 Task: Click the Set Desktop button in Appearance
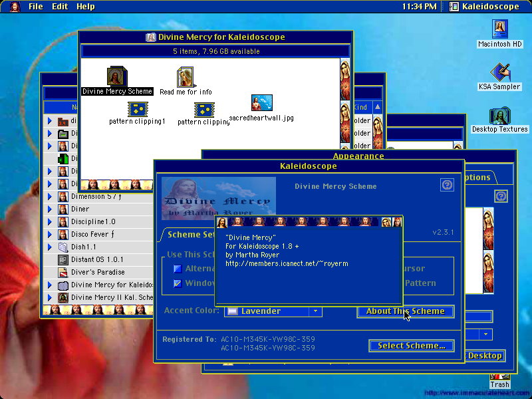pos(485,356)
